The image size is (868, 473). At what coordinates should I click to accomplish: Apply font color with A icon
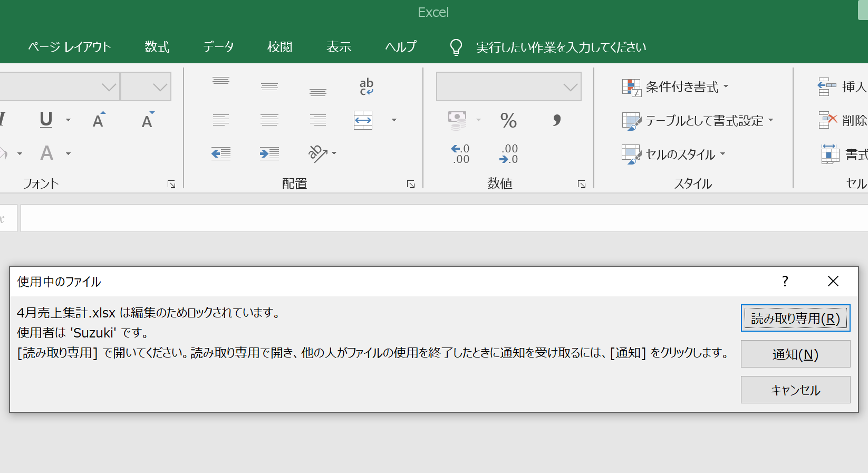(x=47, y=153)
